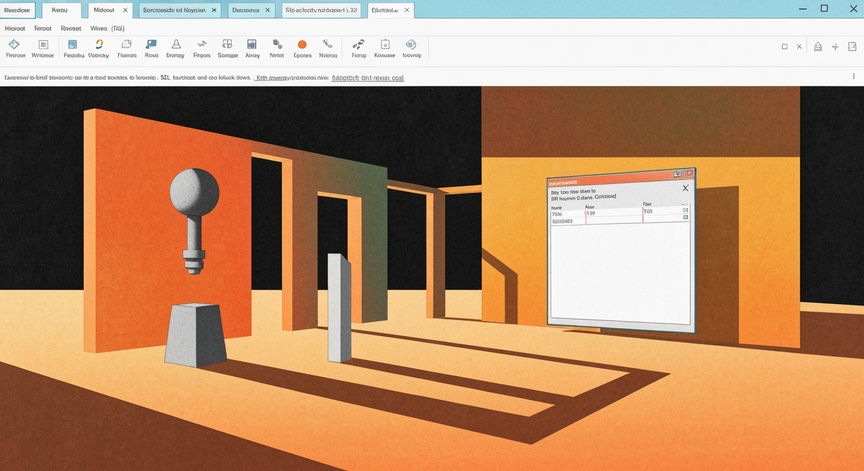
Task: Click the orange swirl toolbar icon
Action: [x=99, y=45]
